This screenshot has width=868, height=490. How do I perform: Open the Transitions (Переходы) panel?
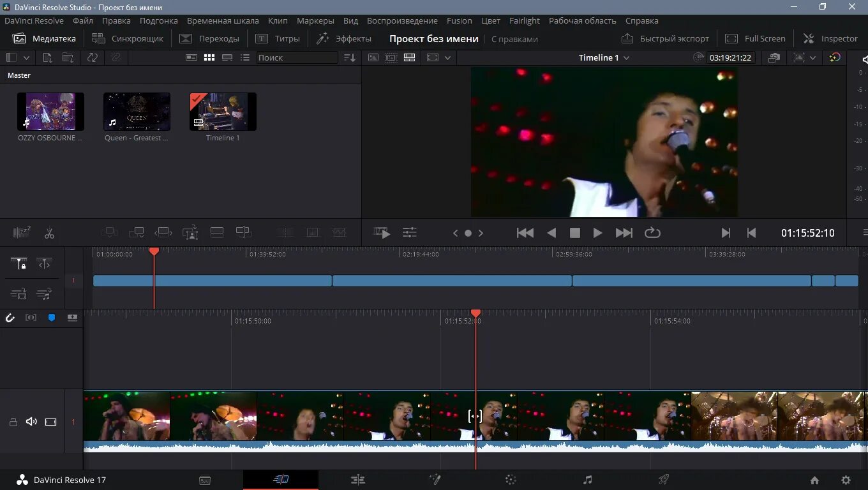(209, 38)
